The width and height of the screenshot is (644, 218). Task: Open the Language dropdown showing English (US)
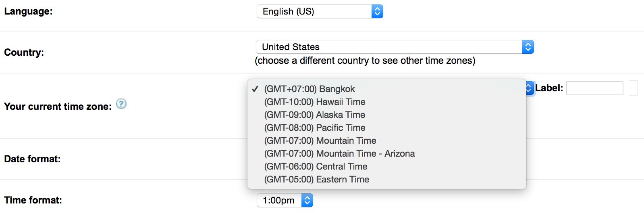tap(320, 11)
